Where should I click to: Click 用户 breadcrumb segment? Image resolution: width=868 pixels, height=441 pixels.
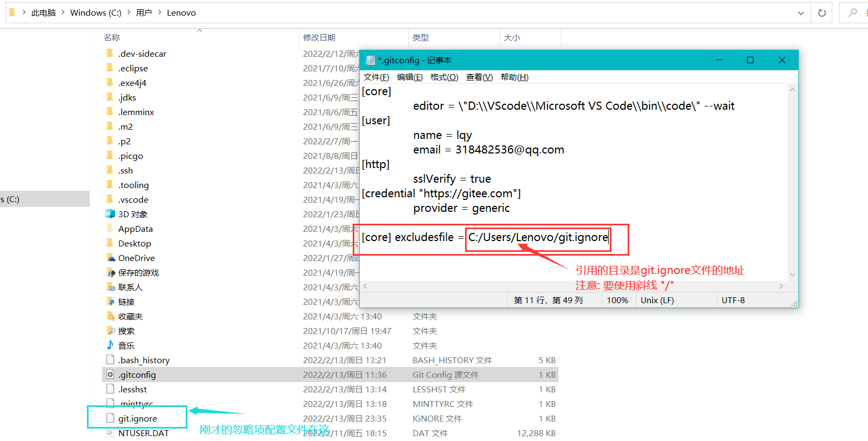(x=144, y=12)
